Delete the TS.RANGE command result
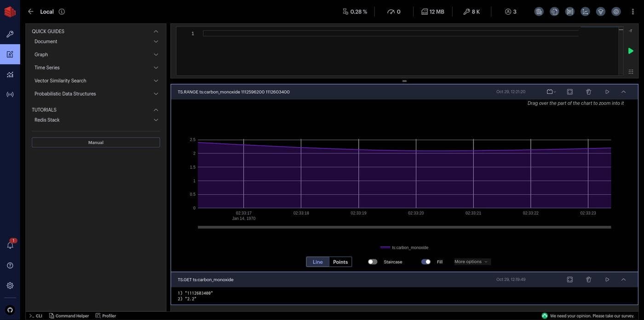 [x=588, y=92]
